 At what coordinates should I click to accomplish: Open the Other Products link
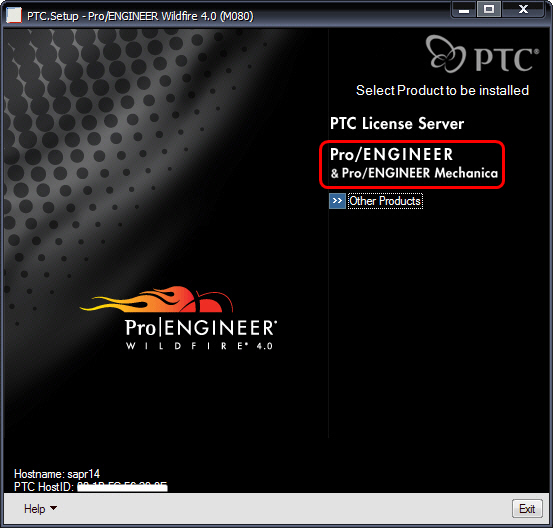coord(385,201)
